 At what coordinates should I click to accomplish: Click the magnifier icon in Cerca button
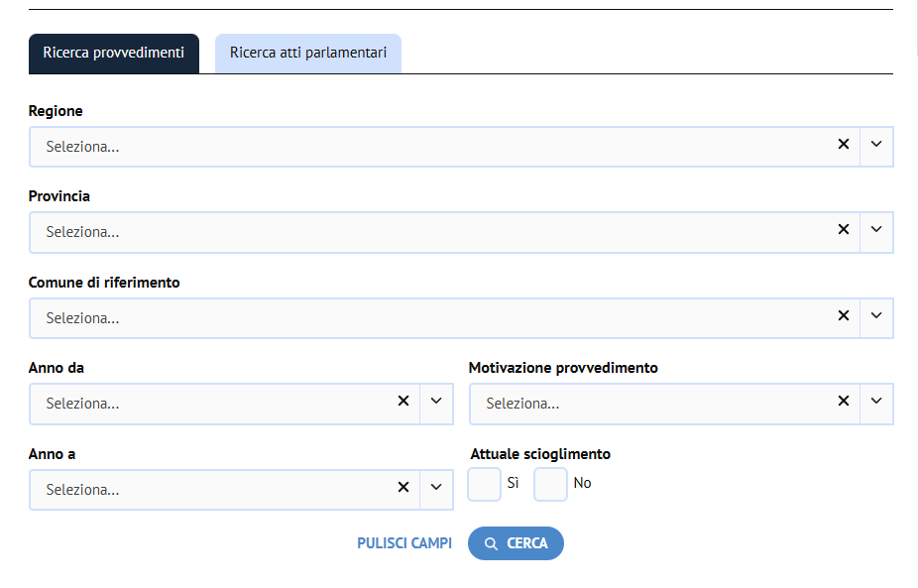(x=491, y=544)
